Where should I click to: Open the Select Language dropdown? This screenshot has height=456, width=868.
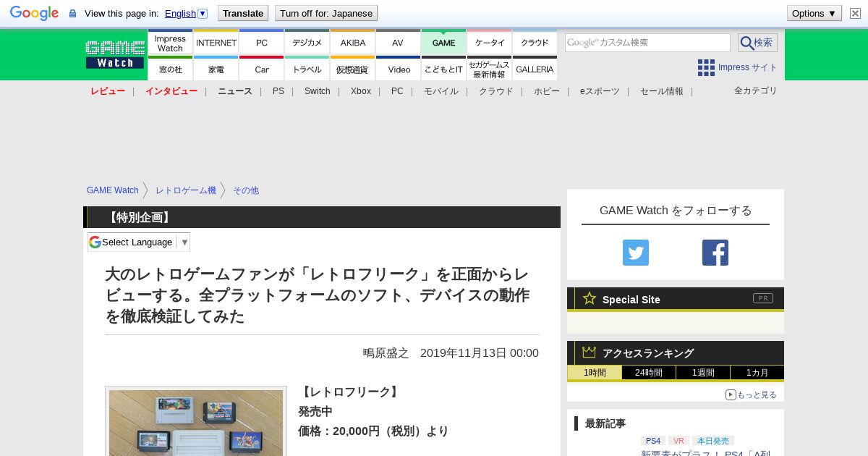(139, 242)
